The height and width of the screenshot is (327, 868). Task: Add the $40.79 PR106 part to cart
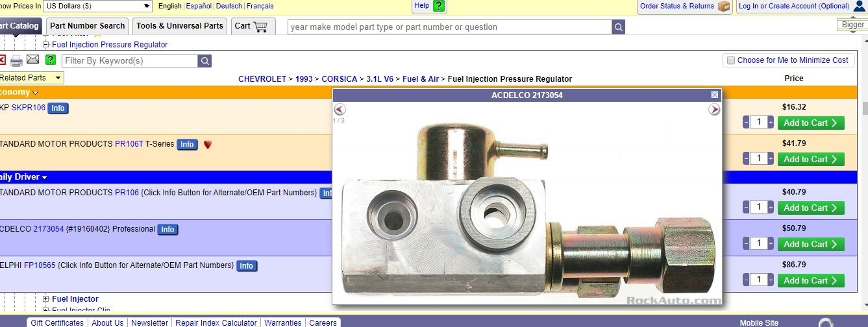(x=812, y=208)
